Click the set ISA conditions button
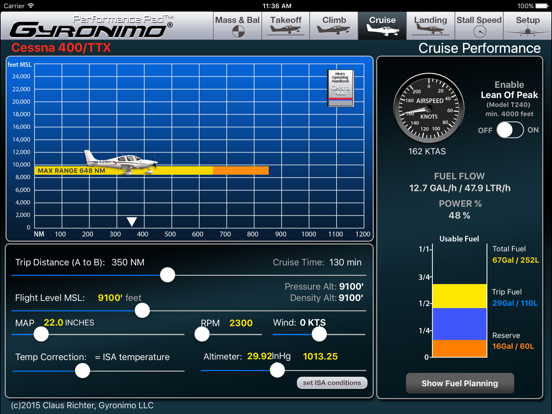Image resolution: width=552 pixels, height=414 pixels. [332, 383]
